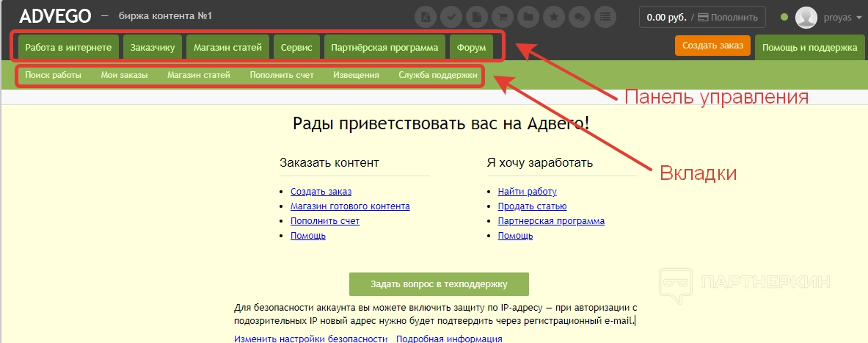Click the green online status dot

tap(784, 17)
